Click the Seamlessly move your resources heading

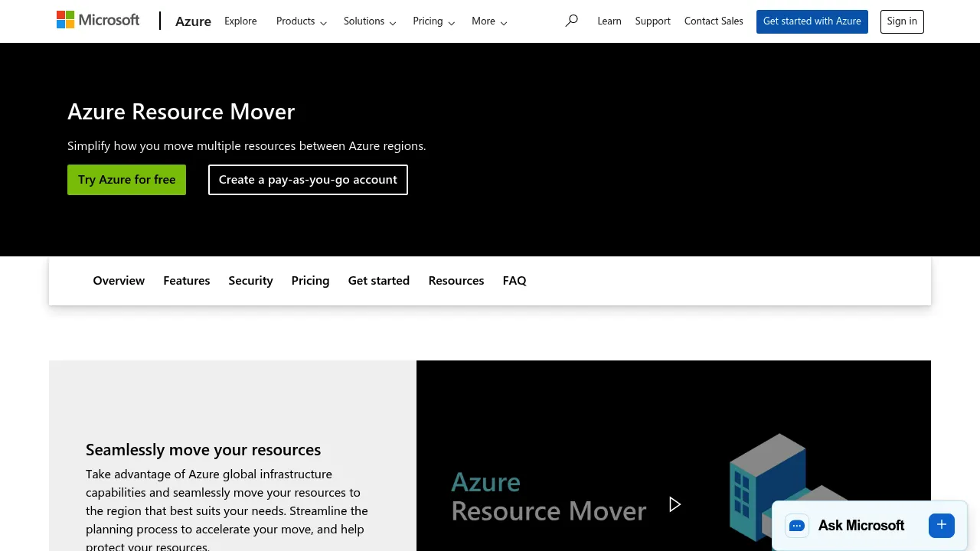click(203, 450)
